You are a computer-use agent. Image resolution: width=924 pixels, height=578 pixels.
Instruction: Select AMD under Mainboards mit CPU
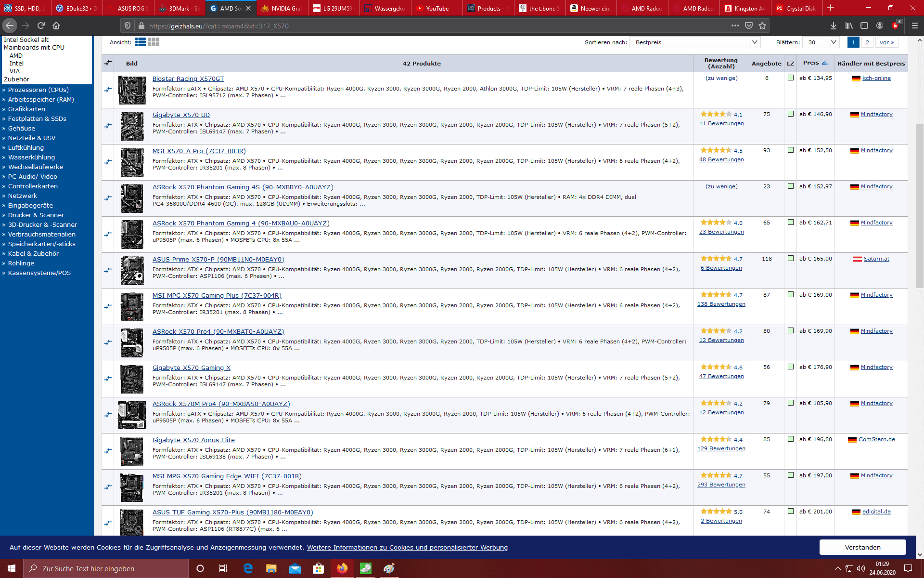tap(16, 55)
